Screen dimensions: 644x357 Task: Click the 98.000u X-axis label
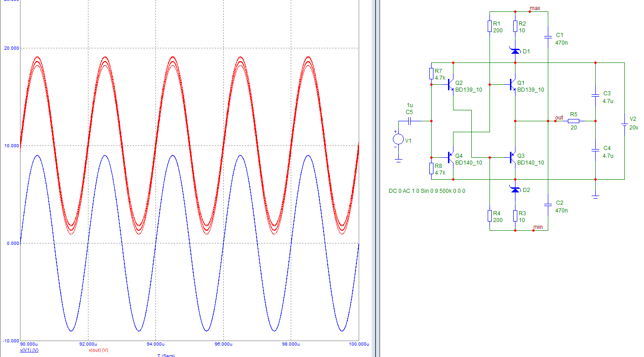point(291,344)
